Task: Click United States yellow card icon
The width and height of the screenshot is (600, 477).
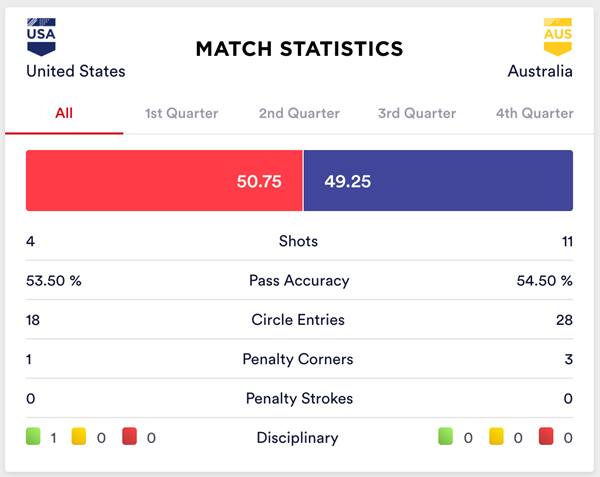Action: [x=79, y=437]
